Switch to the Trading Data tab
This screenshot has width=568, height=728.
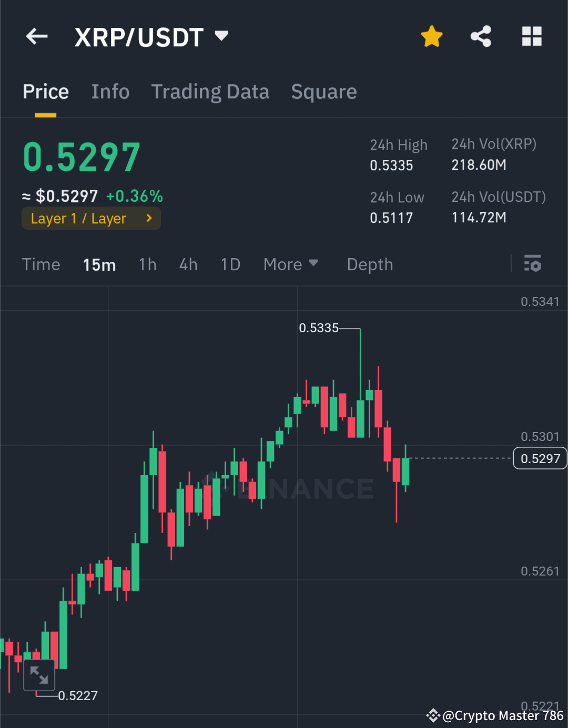coord(210,91)
